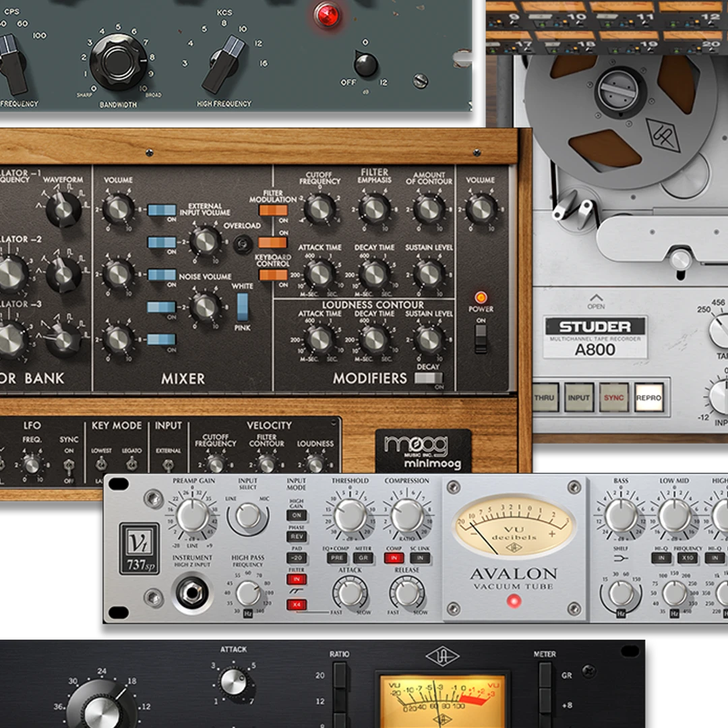Screen dimensions: 728x728
Task: Adjust the gray EQ BANDWIDTH knob
Action: click(118, 61)
